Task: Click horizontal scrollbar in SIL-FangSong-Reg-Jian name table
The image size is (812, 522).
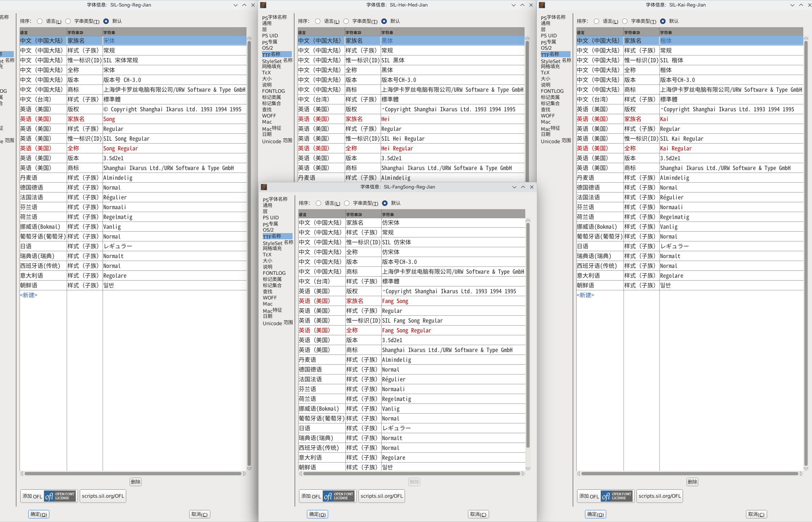Action: tap(412, 473)
